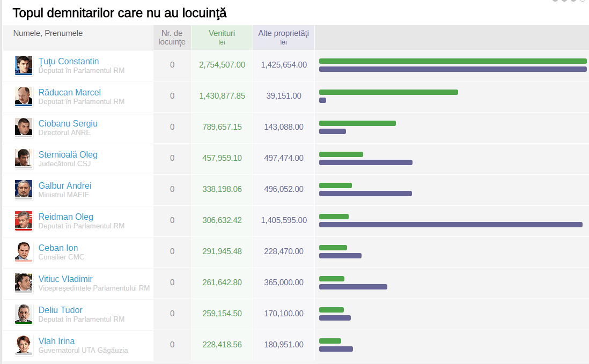Follow the Ceban Ion link
The height and width of the screenshot is (364, 589).
(58, 248)
